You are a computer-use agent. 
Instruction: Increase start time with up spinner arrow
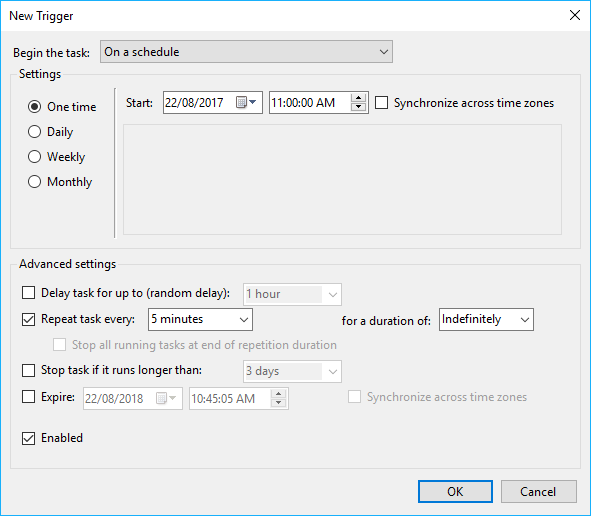358,98
